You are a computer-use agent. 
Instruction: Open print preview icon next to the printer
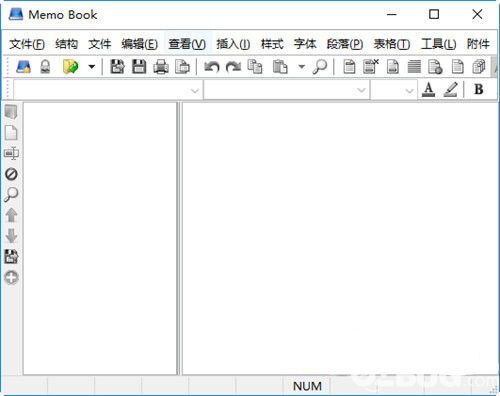pos(183,67)
